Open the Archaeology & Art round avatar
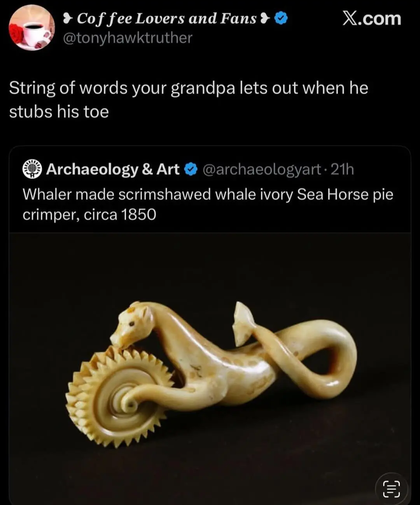Image resolution: width=420 pixels, height=505 pixels. click(32, 169)
